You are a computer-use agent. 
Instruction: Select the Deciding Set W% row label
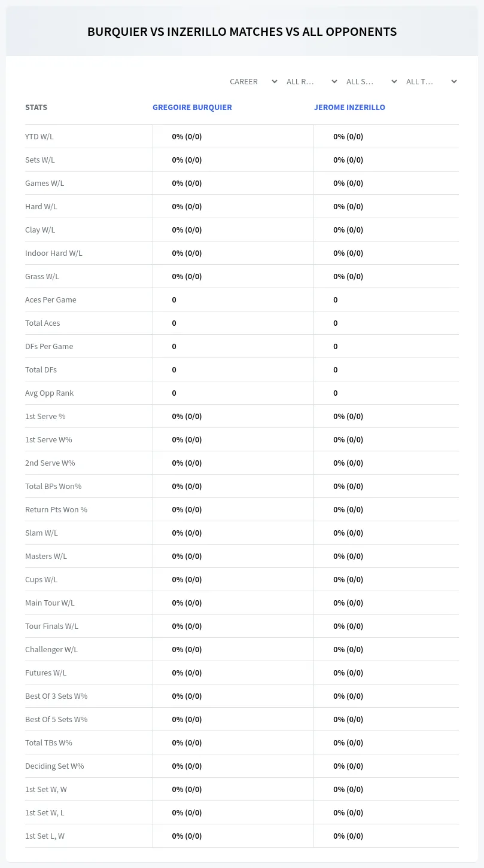[54, 766]
